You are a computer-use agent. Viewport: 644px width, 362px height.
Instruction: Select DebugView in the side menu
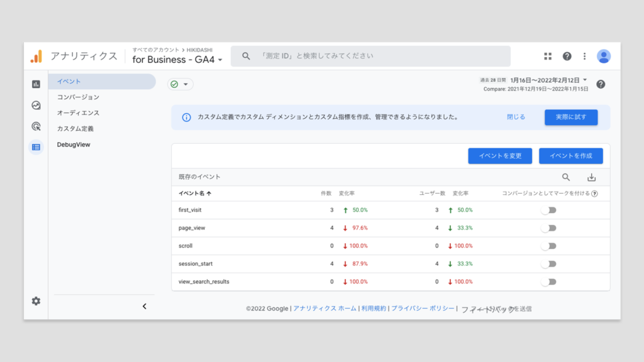73,145
